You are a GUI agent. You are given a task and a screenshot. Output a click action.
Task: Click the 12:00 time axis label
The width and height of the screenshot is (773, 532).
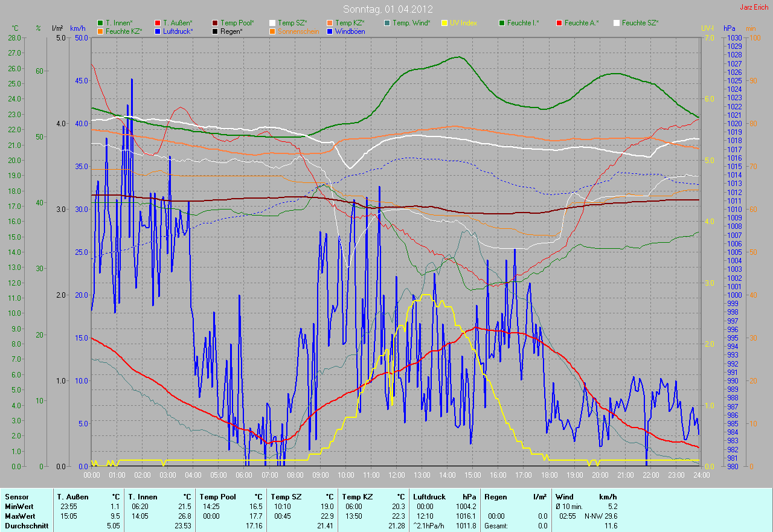pyautogui.click(x=396, y=475)
